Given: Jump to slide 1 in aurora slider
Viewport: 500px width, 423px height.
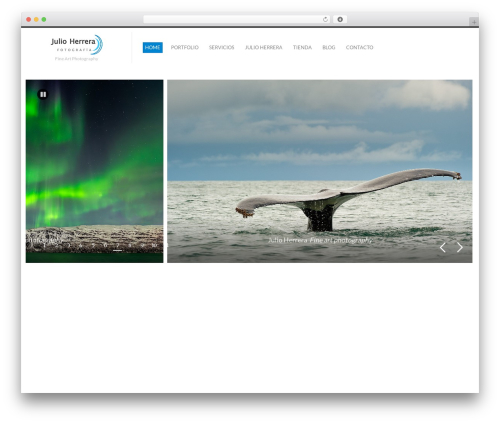Looking at the screenshot, I should [44, 245].
